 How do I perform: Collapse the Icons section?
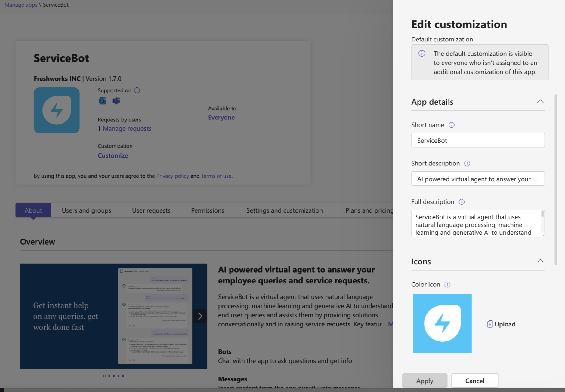click(x=540, y=261)
